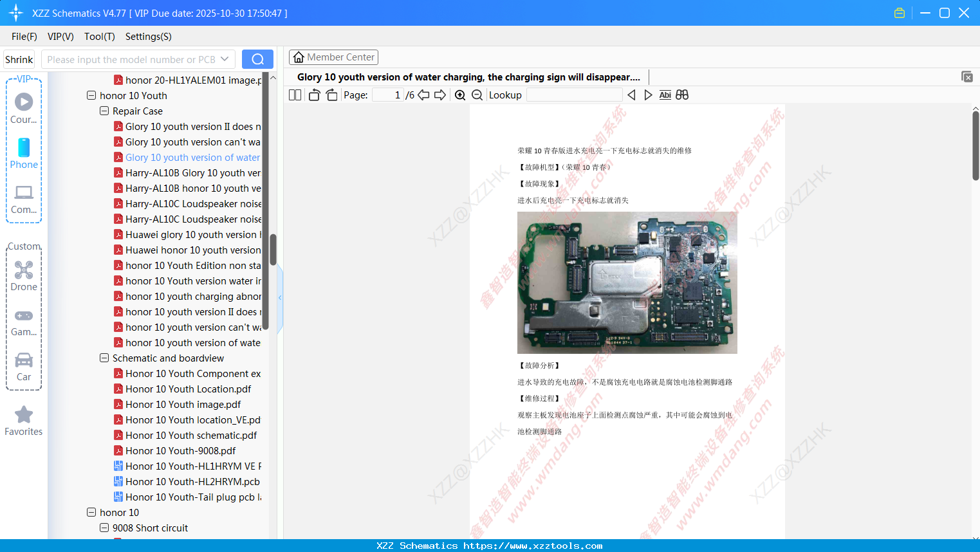Open Honor 10 Youth location_VE.pdf
Image resolution: width=980 pixels, height=552 pixels.
[188, 419]
